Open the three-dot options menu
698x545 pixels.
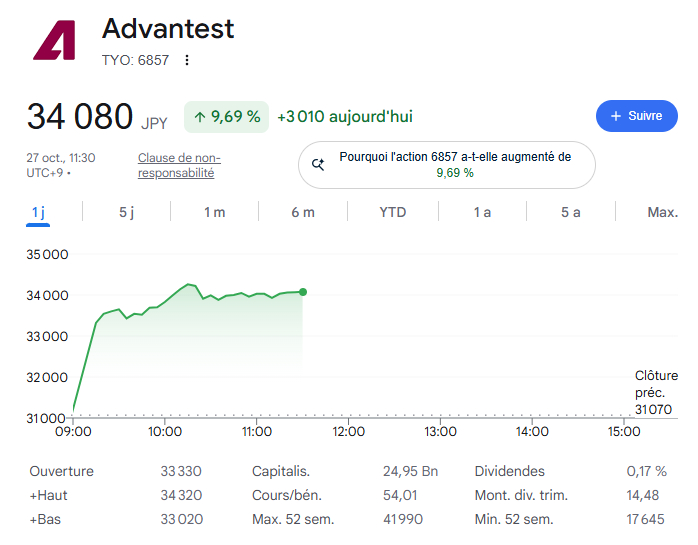click(187, 60)
